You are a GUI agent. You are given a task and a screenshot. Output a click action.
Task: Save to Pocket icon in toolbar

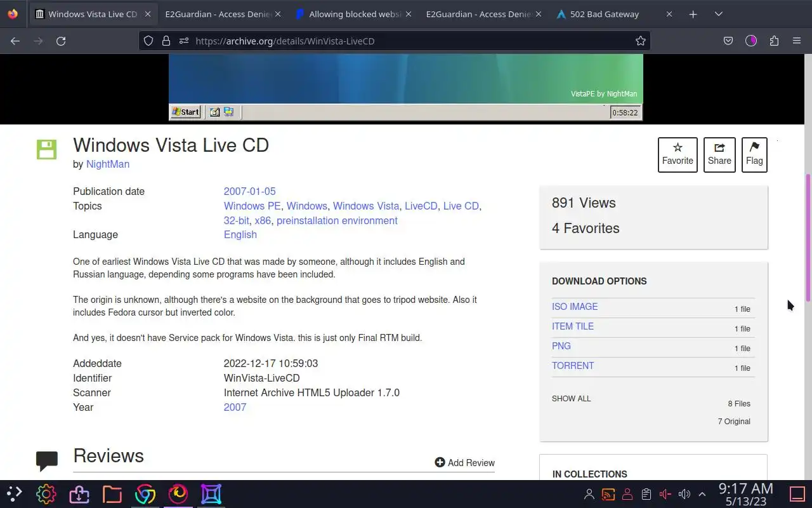click(728, 41)
